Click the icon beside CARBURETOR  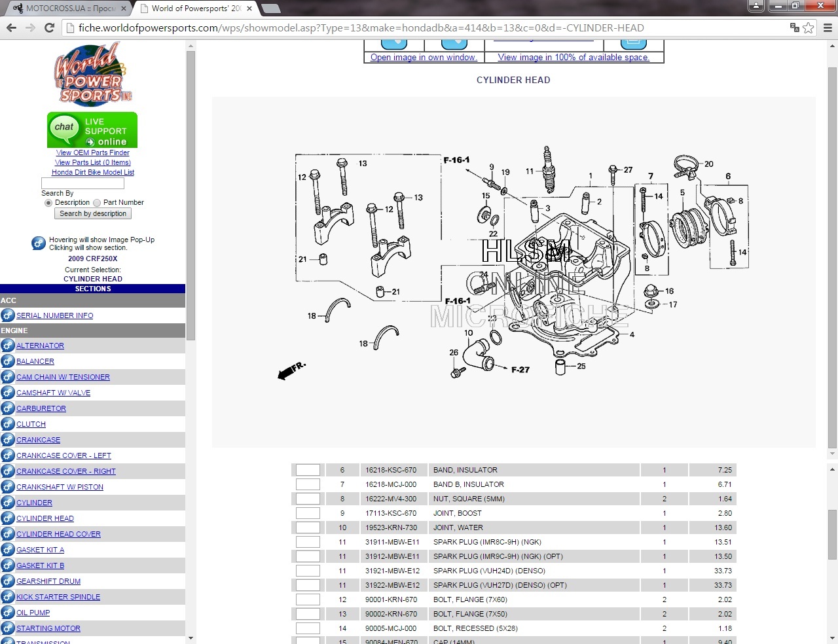pyautogui.click(x=8, y=408)
